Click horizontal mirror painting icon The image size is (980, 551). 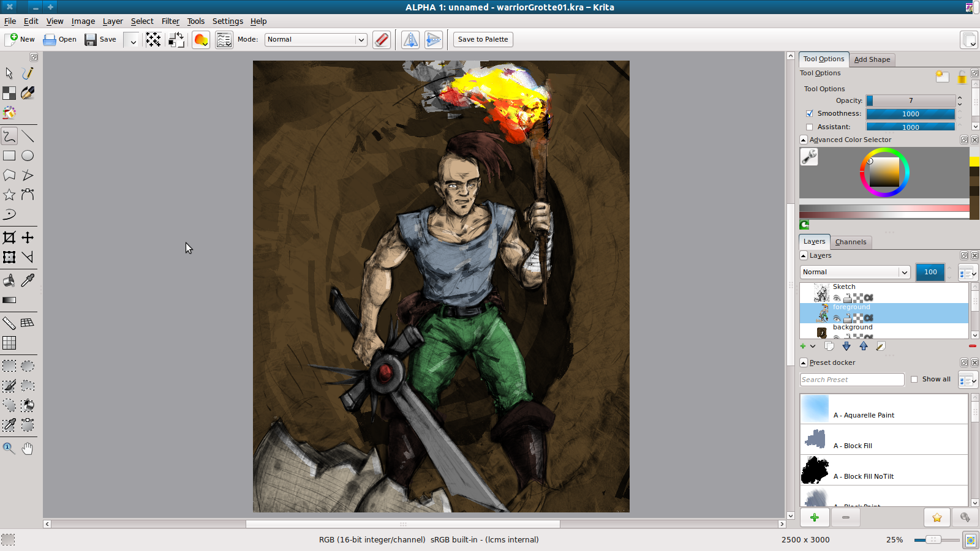coord(410,40)
